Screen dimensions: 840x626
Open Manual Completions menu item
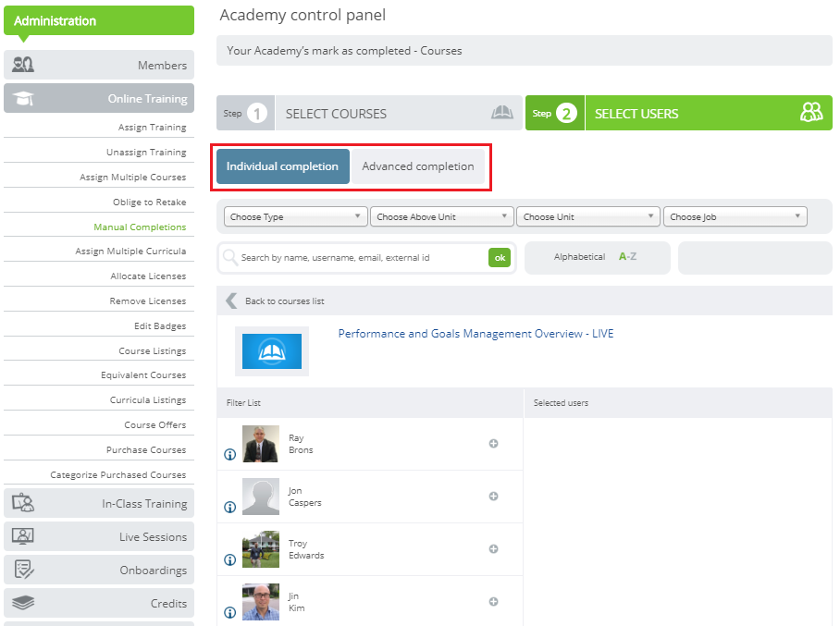140,227
